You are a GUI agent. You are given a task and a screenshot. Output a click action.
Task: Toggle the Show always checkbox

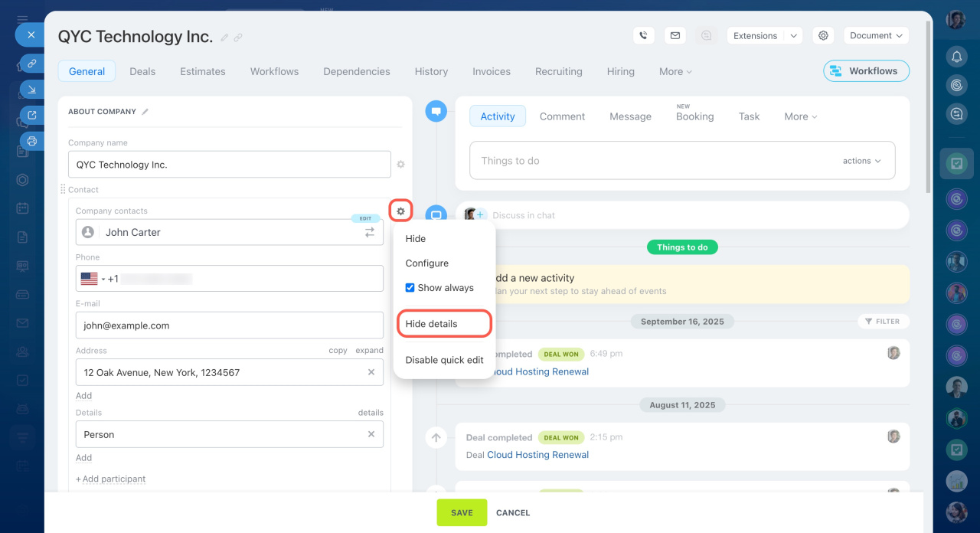tap(410, 288)
